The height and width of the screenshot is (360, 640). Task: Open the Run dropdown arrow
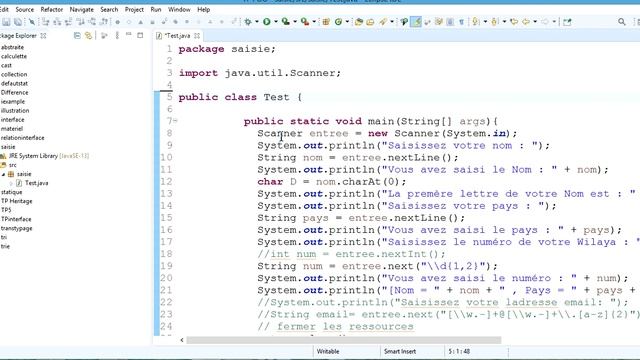coord(276,22)
